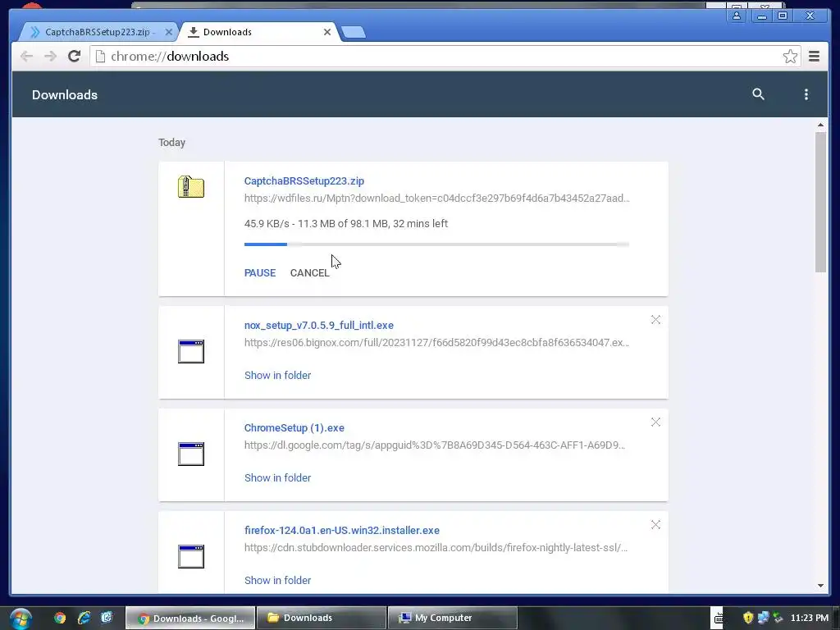This screenshot has height=630, width=840.
Task: Click the Downloads page title
Action: click(x=65, y=95)
